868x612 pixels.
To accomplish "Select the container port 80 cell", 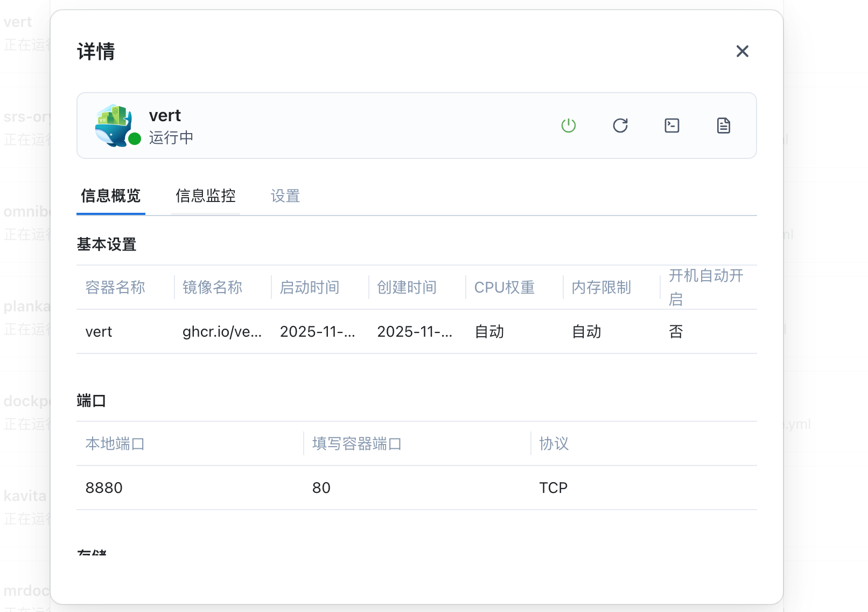I will point(321,488).
